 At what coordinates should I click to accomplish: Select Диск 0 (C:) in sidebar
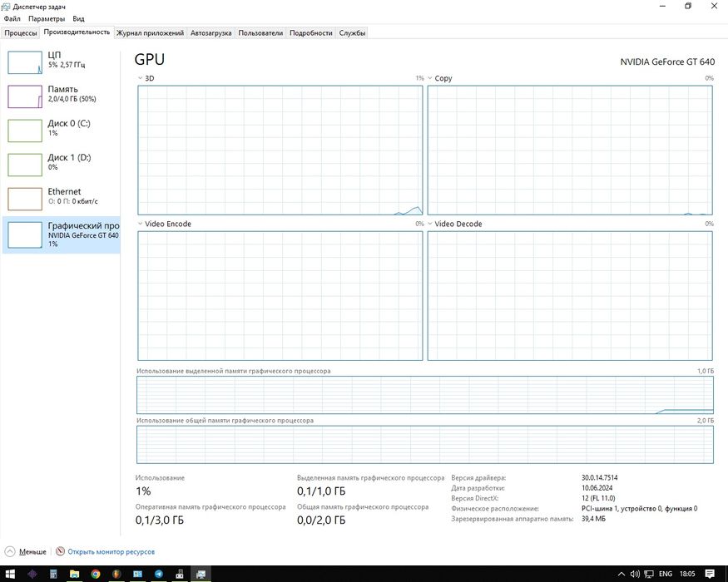pos(62,131)
